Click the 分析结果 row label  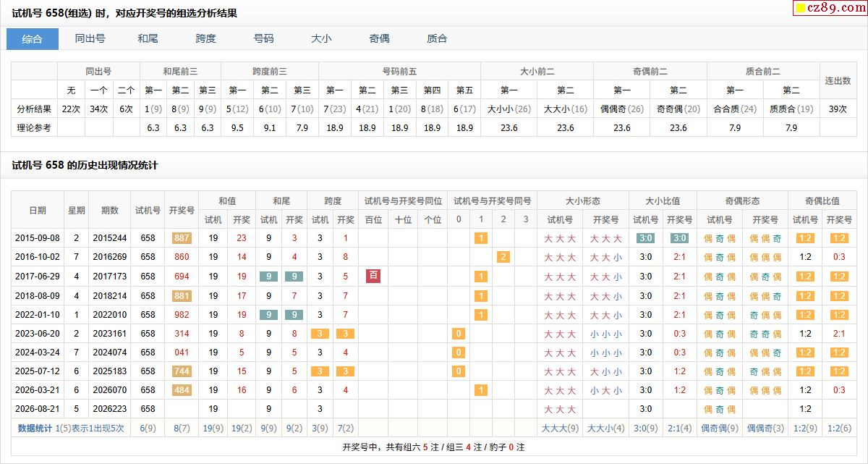(x=35, y=109)
